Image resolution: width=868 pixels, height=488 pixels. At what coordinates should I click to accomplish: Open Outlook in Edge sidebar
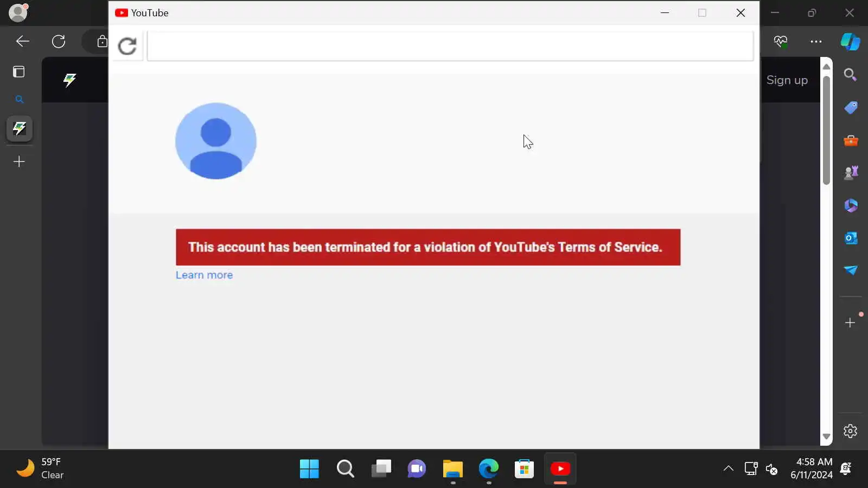coord(851,237)
